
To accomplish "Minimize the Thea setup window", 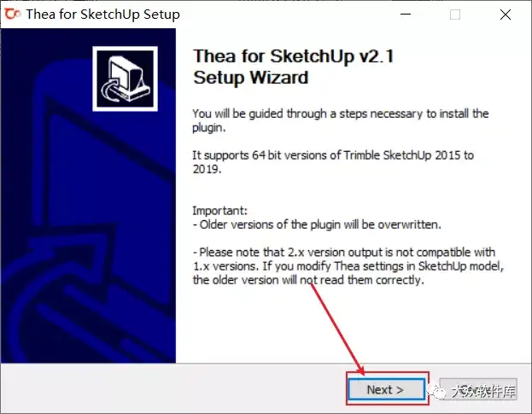I will 406,15.
